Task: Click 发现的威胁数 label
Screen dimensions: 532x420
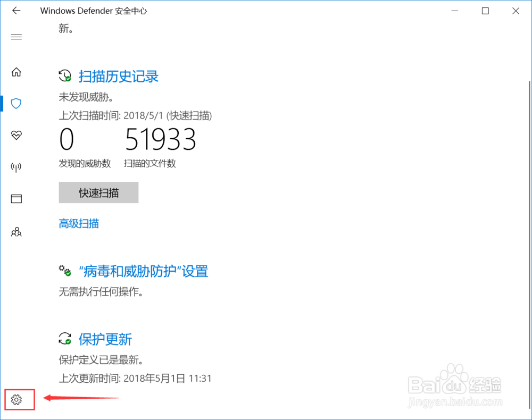Action: tap(85, 163)
